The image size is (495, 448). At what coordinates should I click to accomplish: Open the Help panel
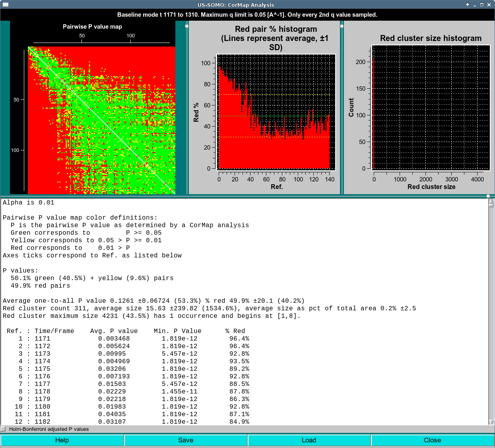[x=62, y=440]
